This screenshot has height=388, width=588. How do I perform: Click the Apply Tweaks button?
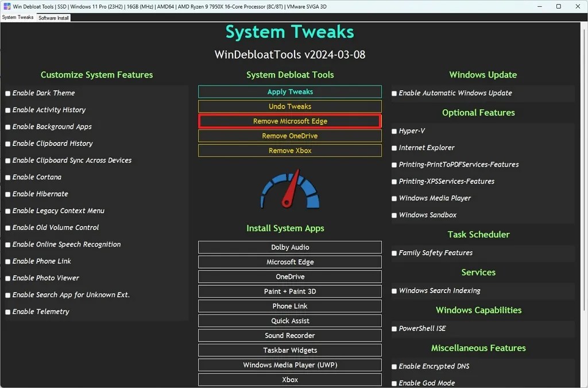pos(290,91)
